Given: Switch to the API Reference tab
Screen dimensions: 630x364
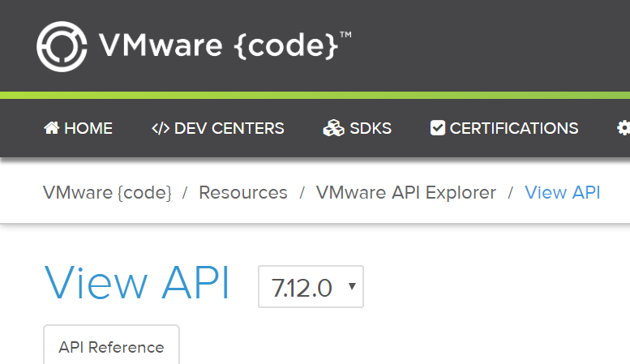Looking at the screenshot, I should tap(111, 347).
